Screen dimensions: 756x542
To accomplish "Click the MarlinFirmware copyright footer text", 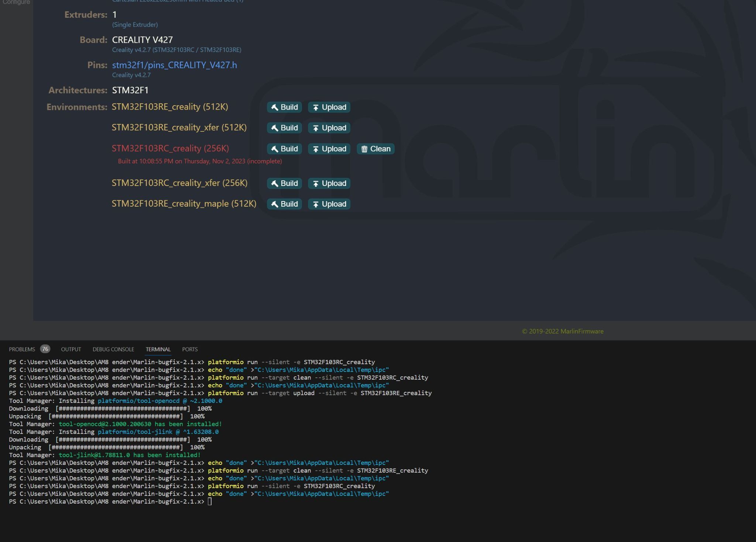I will coord(563,331).
